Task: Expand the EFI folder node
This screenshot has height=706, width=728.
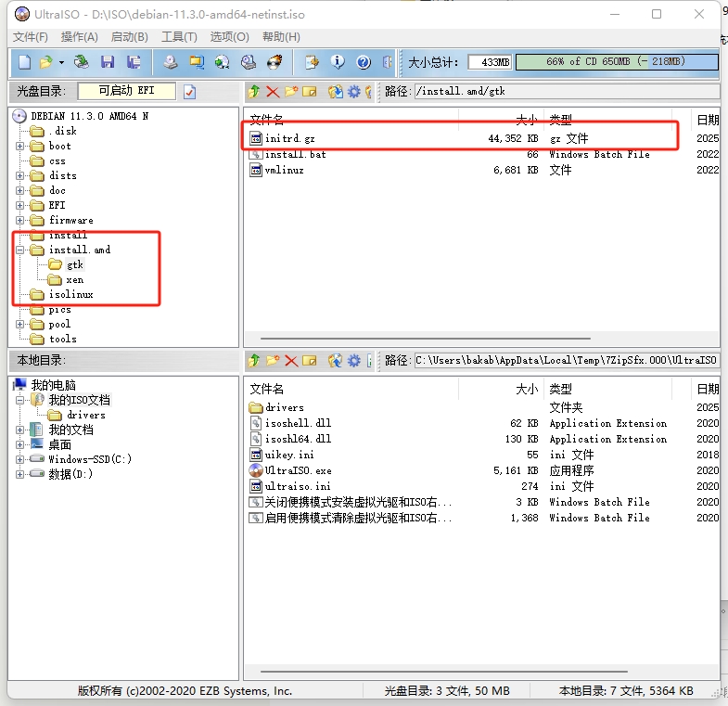Action: pyautogui.click(x=19, y=205)
